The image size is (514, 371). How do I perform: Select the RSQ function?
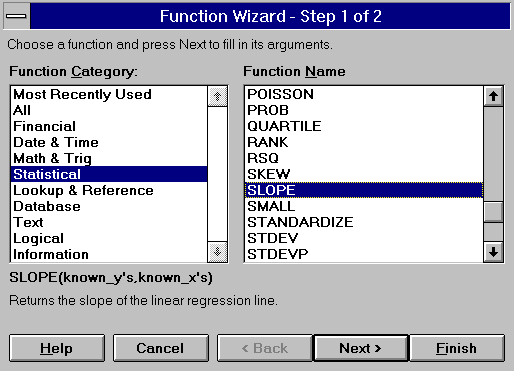click(x=364, y=158)
